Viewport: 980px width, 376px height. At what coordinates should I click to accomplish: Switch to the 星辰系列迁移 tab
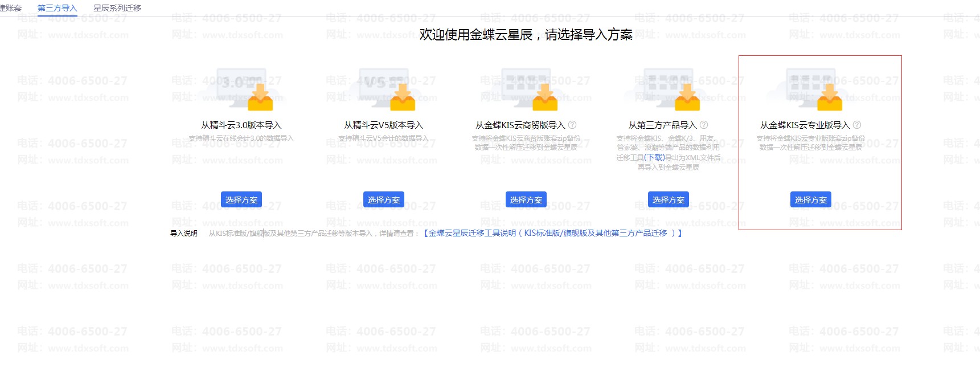[117, 8]
